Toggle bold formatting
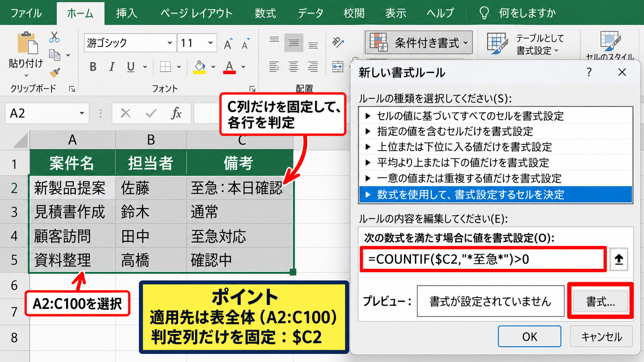This screenshot has width=644, height=362. point(93,67)
